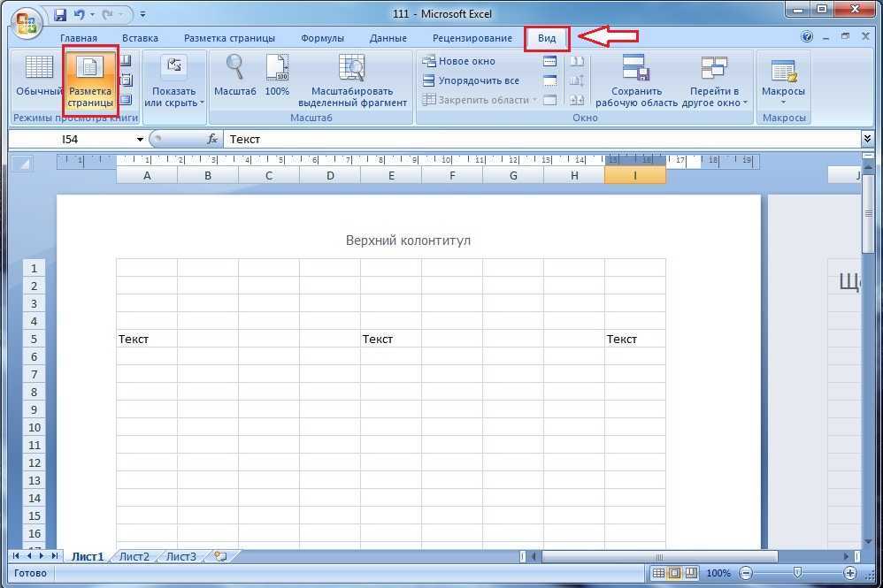This screenshot has width=883, height=588.
Task: Select the Лист2 sheet tab
Action: coord(134,556)
